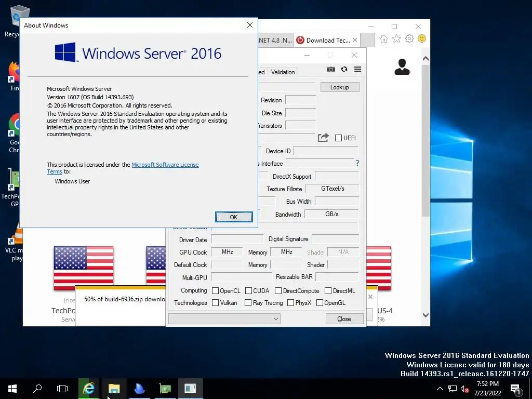This screenshot has height=399, width=532.
Task: Click the GPU Clock MHz field
Action: pyautogui.click(x=227, y=252)
